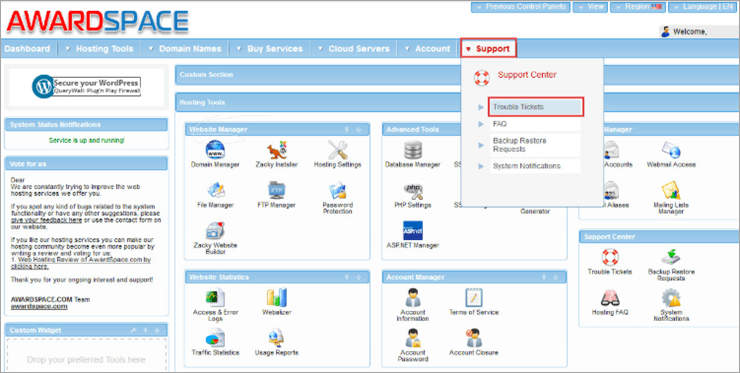
Task: Open Mailing Lists Manager icon
Action: click(x=671, y=191)
